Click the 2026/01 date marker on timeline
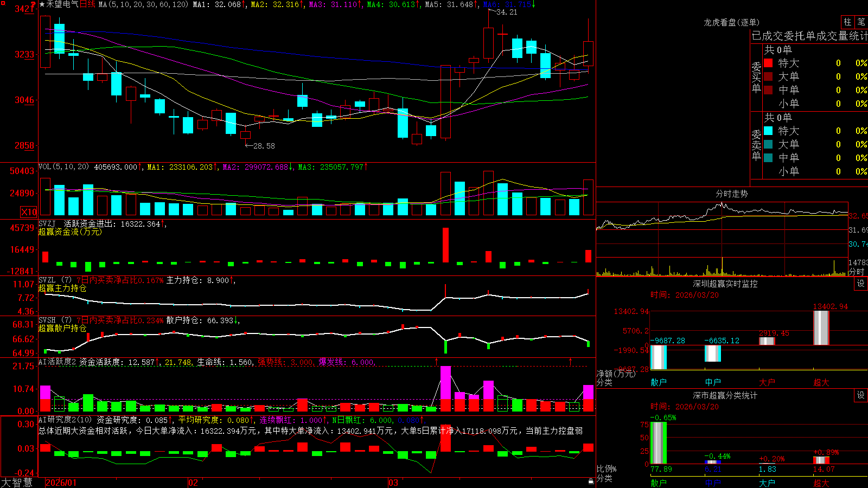 61,483
